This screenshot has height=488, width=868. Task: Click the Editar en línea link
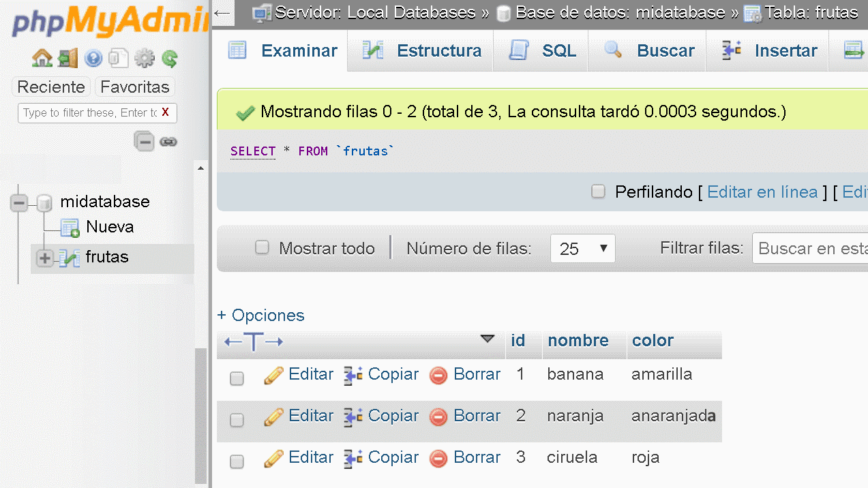(762, 192)
